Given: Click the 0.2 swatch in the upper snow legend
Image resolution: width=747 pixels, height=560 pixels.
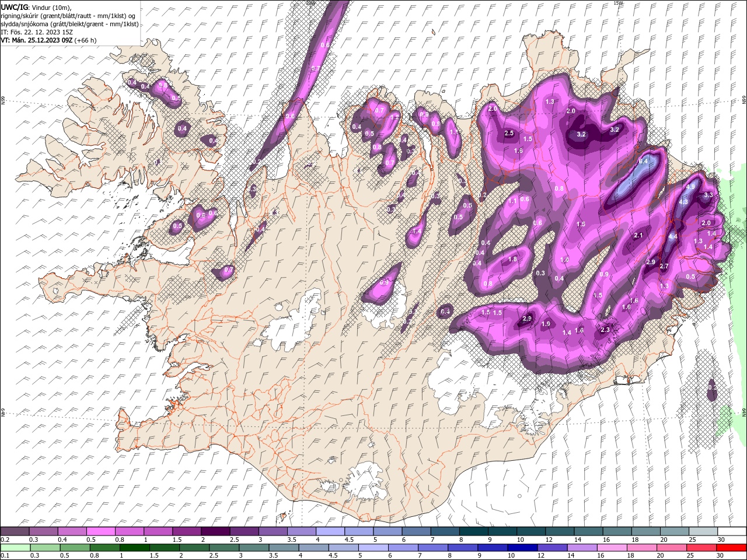Looking at the screenshot, I should 15,531.
